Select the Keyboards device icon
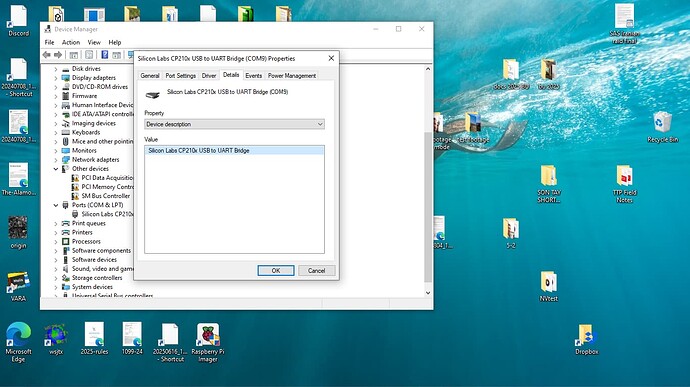The image size is (690, 387). tap(66, 133)
